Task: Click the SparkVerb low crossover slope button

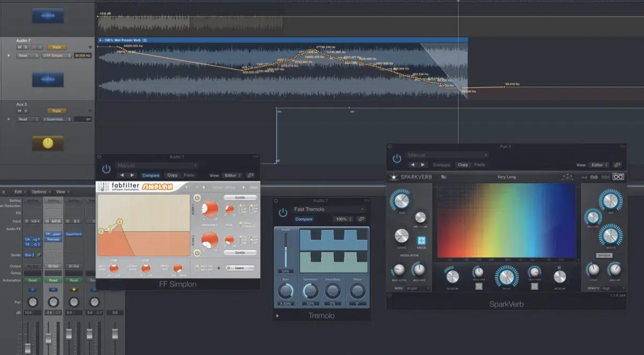Action: point(478,286)
